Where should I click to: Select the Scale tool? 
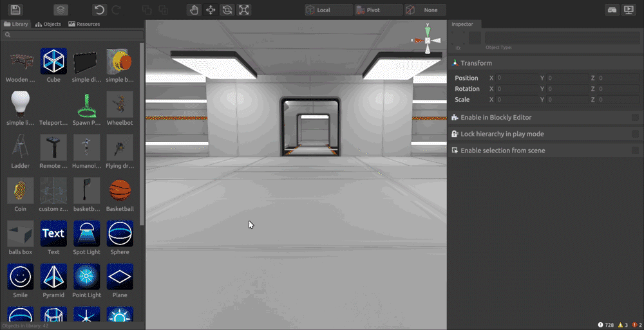[244, 10]
